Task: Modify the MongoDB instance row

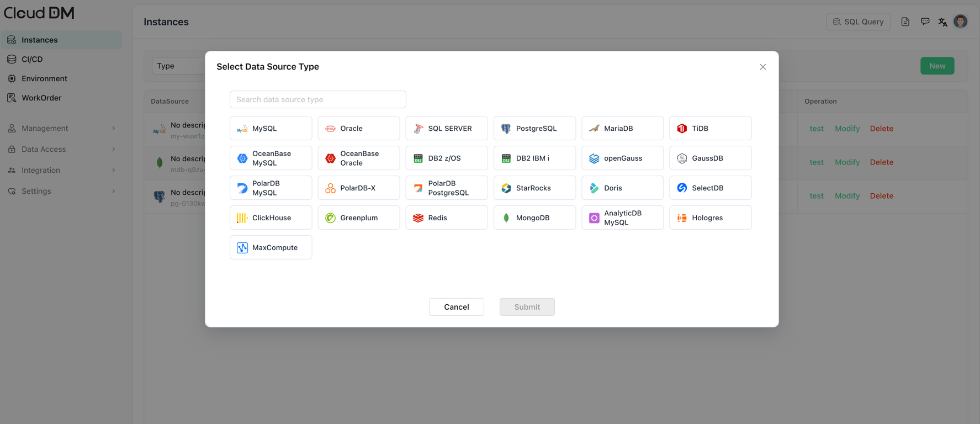Action: click(847, 162)
